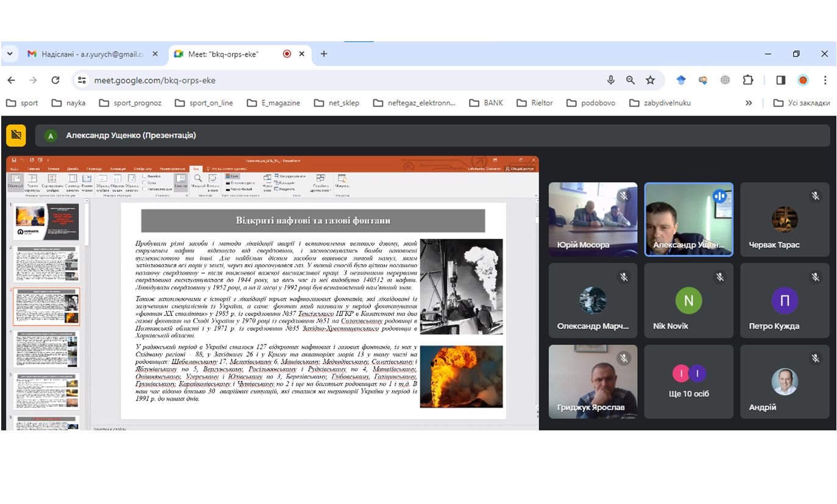Reload the Meet page
Screen dimensions: 837x504
(55, 80)
